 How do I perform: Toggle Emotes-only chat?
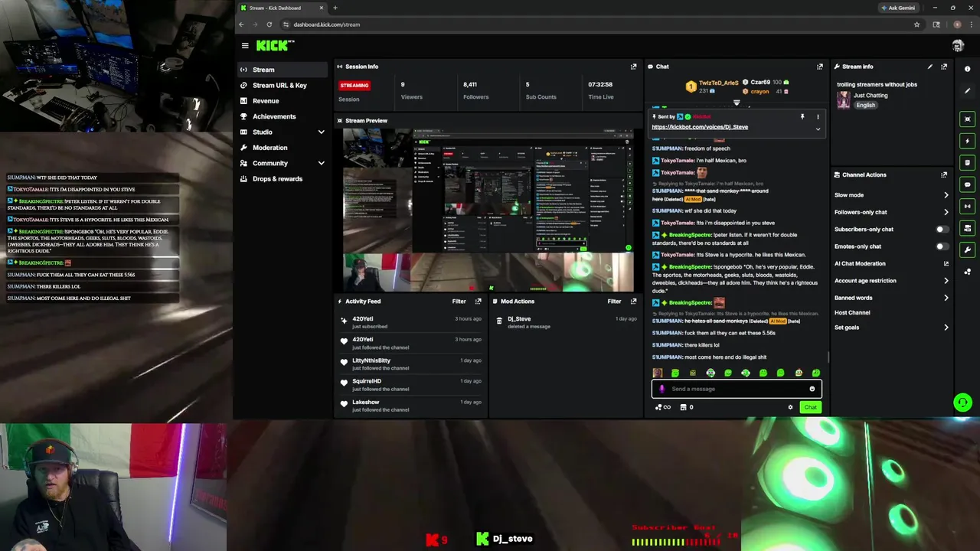pyautogui.click(x=942, y=246)
